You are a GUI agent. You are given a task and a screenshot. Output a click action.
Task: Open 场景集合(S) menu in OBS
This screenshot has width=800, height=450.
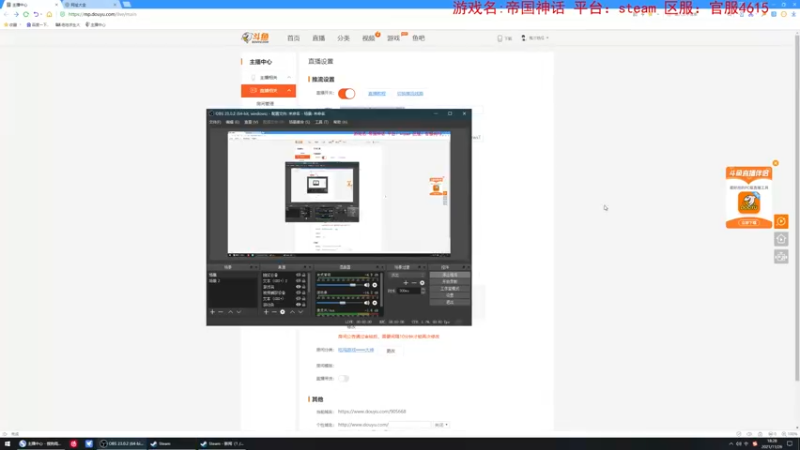coord(299,122)
